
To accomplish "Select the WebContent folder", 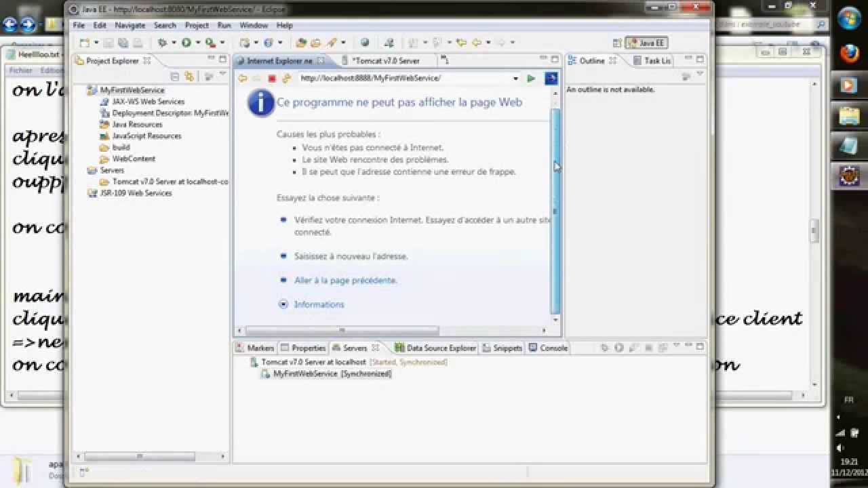I will coord(128,159).
